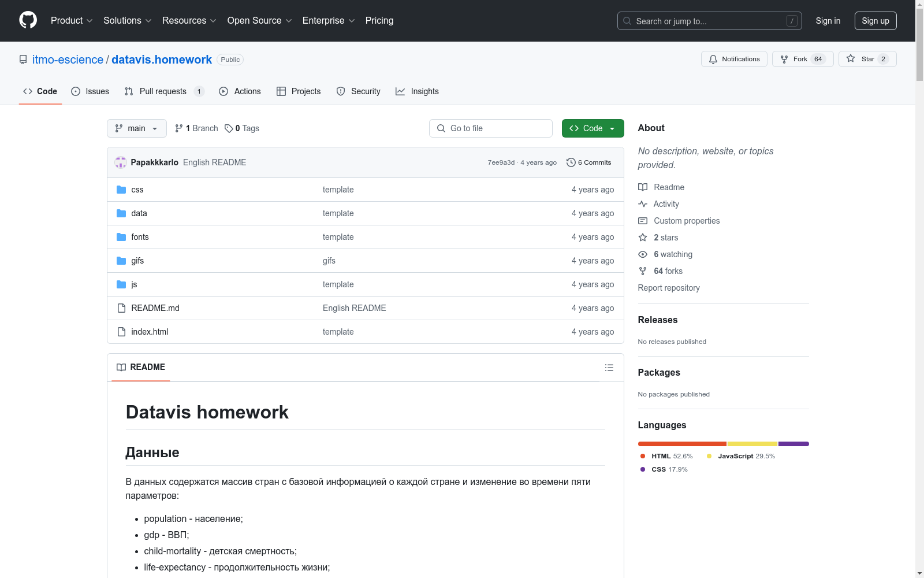
Task: Open the Pull requests tab
Action: tap(165, 91)
